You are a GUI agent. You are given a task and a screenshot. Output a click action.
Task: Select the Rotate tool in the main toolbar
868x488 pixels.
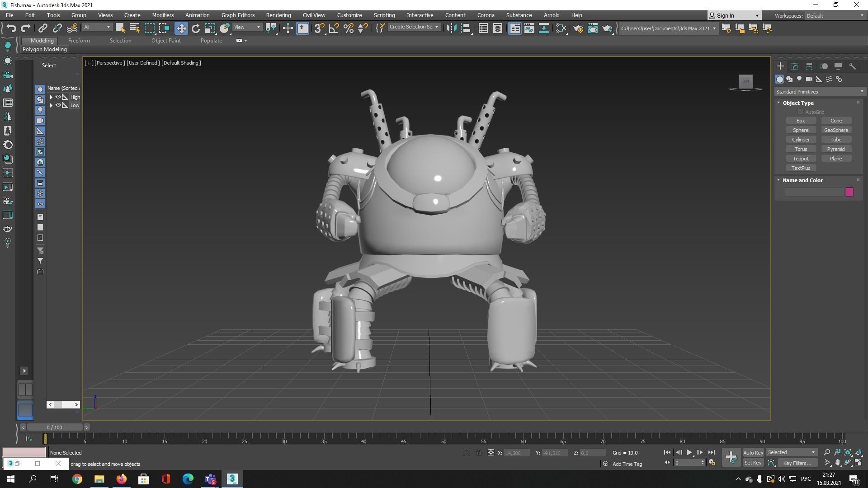(195, 28)
